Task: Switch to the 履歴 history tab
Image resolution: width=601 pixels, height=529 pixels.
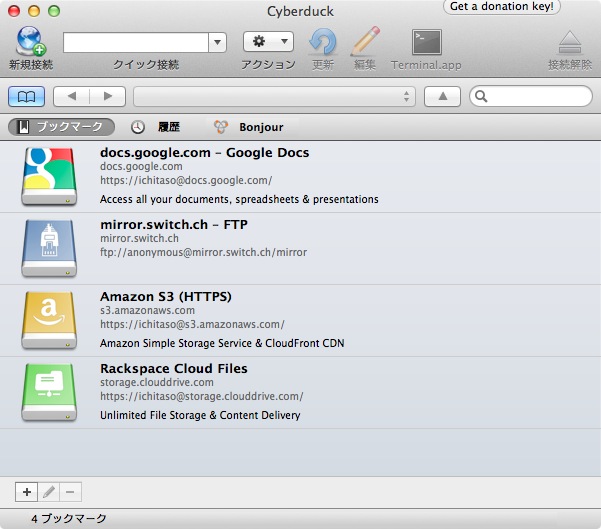Action: (x=155, y=127)
